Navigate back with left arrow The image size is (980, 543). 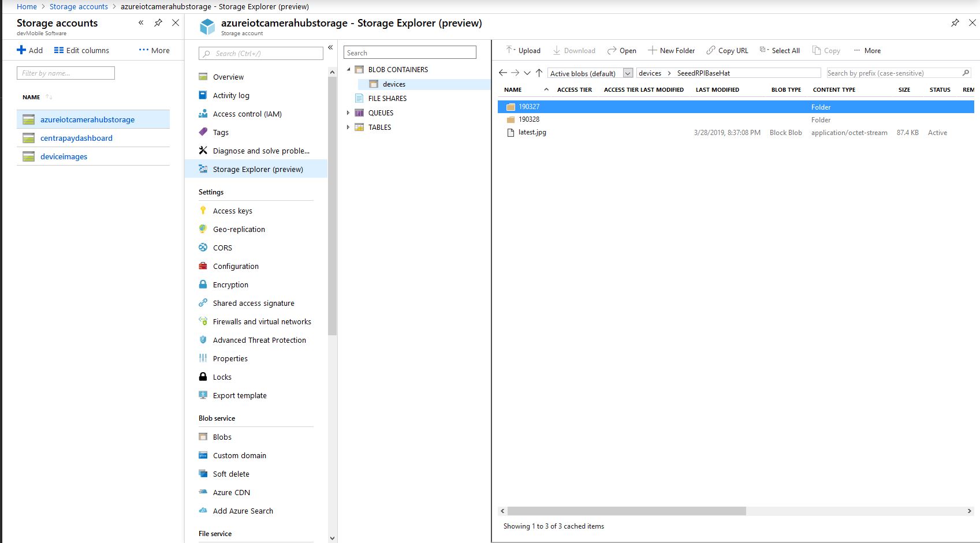[x=502, y=73]
